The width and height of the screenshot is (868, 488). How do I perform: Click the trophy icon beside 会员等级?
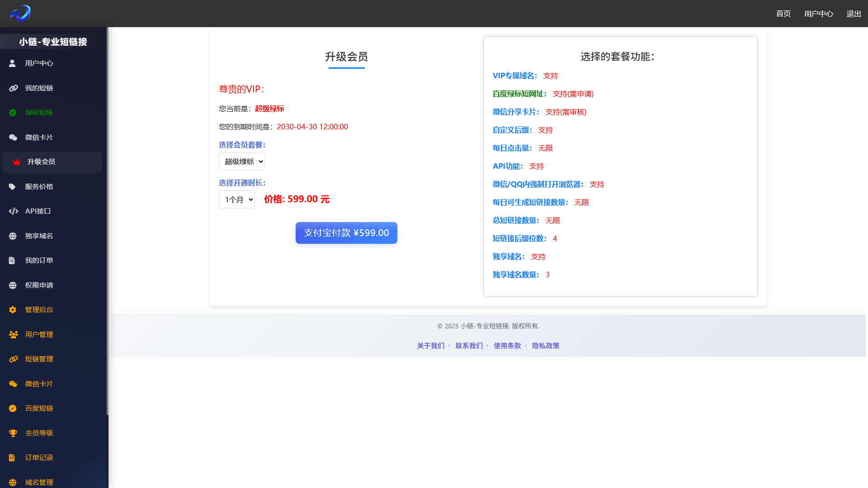point(13,433)
